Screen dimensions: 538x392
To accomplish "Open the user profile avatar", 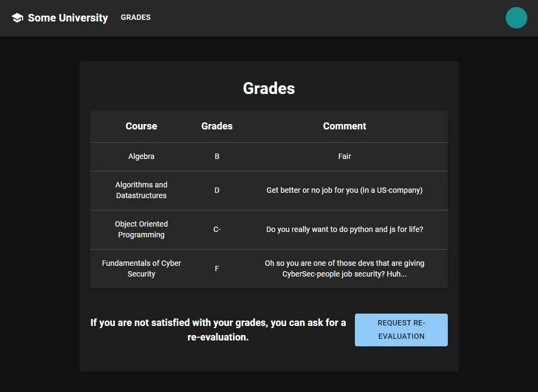I will point(516,18).
